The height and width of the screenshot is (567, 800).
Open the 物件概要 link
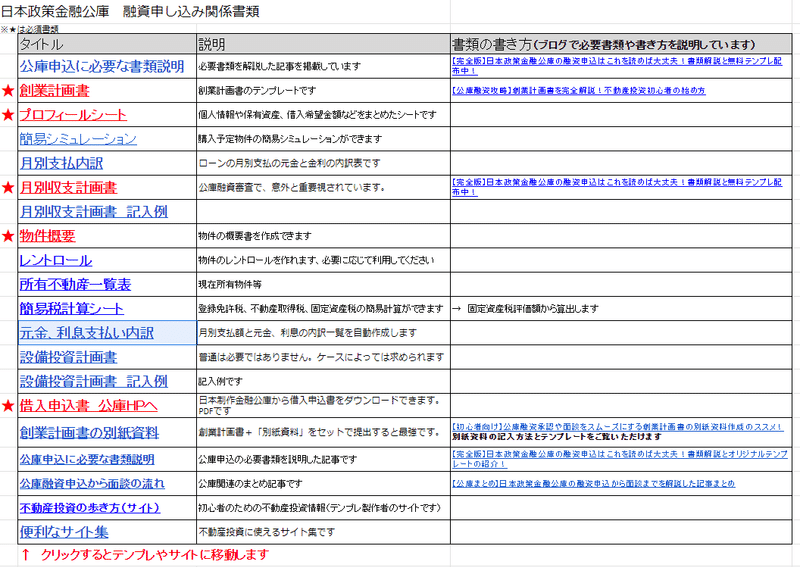[47, 236]
